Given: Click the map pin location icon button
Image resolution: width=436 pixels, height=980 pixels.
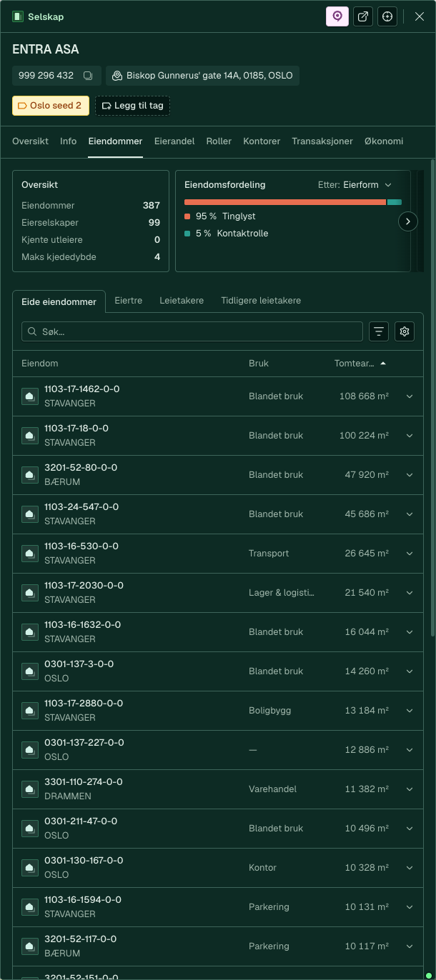Looking at the screenshot, I should [337, 16].
